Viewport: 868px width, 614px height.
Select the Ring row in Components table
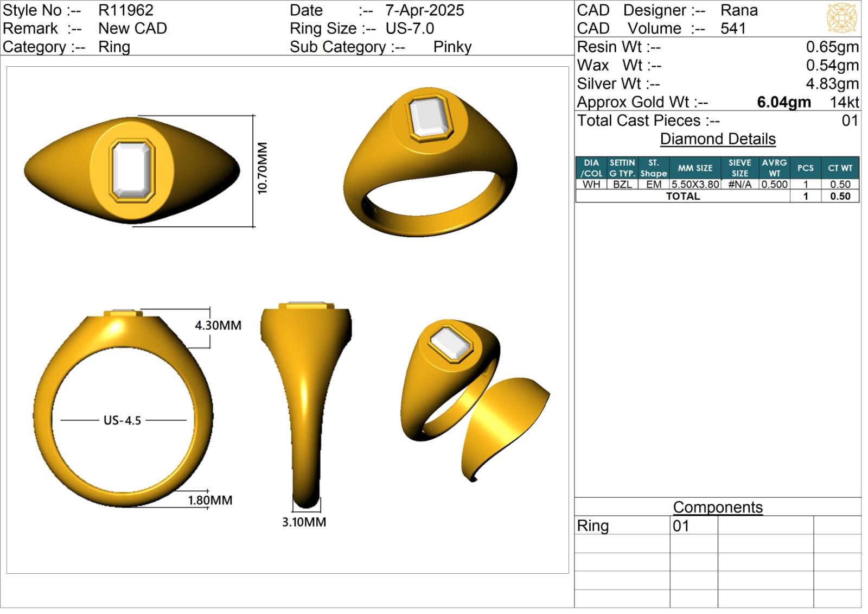click(593, 526)
